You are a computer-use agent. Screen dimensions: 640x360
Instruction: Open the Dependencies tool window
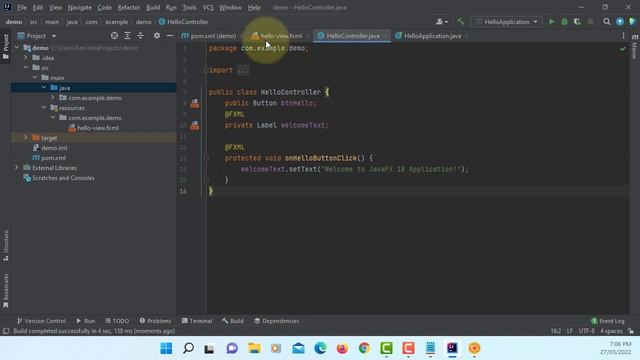pyautogui.click(x=276, y=321)
